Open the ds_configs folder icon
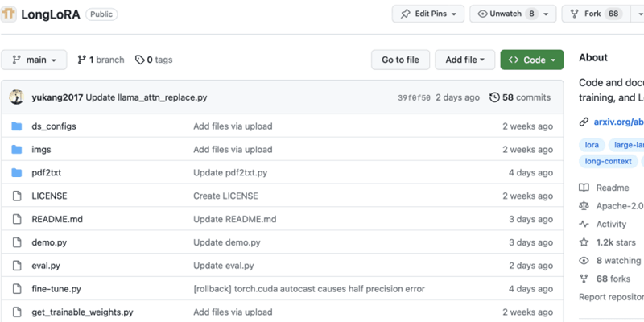Image resolution: width=644 pixels, height=322 pixels. 16,126
